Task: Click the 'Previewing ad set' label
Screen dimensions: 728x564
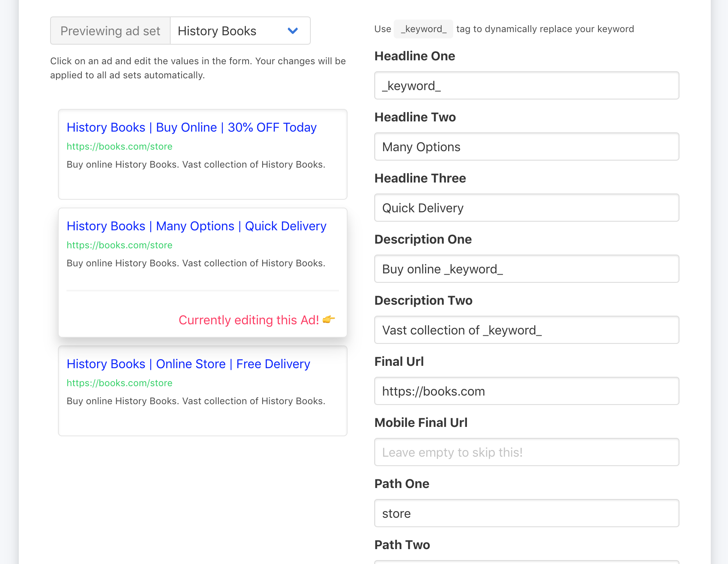Action: pos(110,31)
